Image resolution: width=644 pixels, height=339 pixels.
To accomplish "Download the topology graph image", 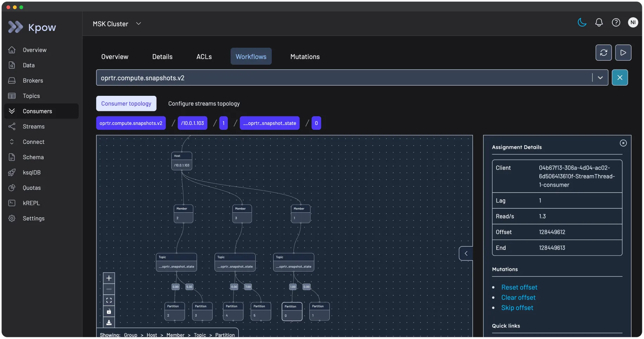I will [109, 323].
